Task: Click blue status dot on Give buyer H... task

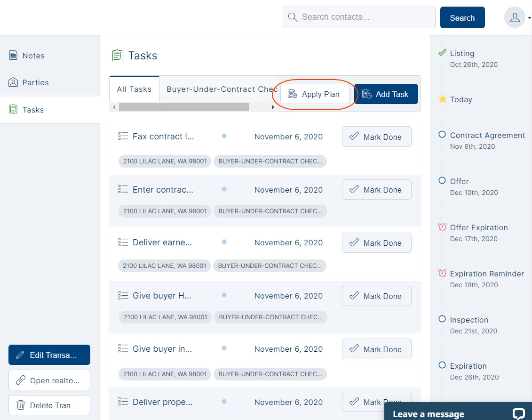Action: tap(224, 295)
